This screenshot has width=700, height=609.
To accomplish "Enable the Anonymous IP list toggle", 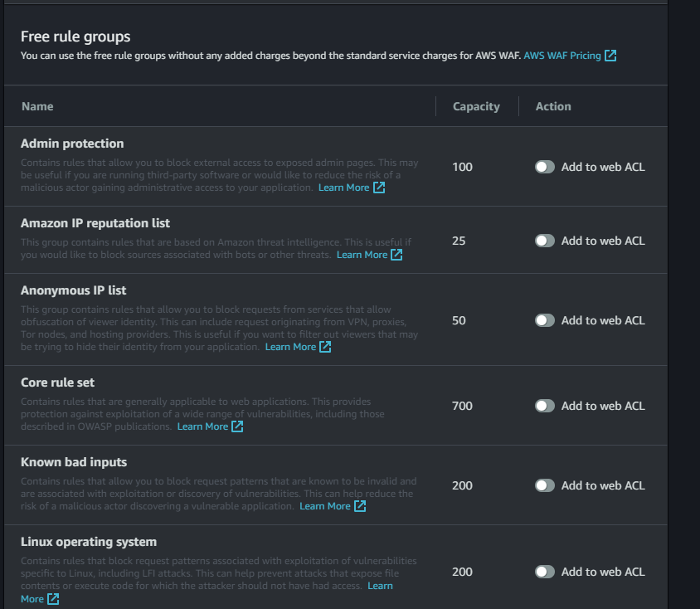I will 544,320.
